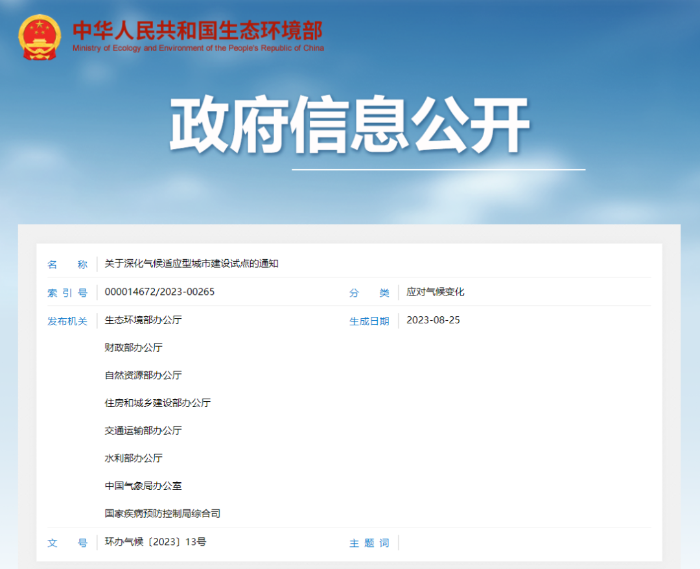Select the document title 关于深化气候适应型城市建设试点的通知
The height and width of the screenshot is (569, 700).
click(x=191, y=264)
